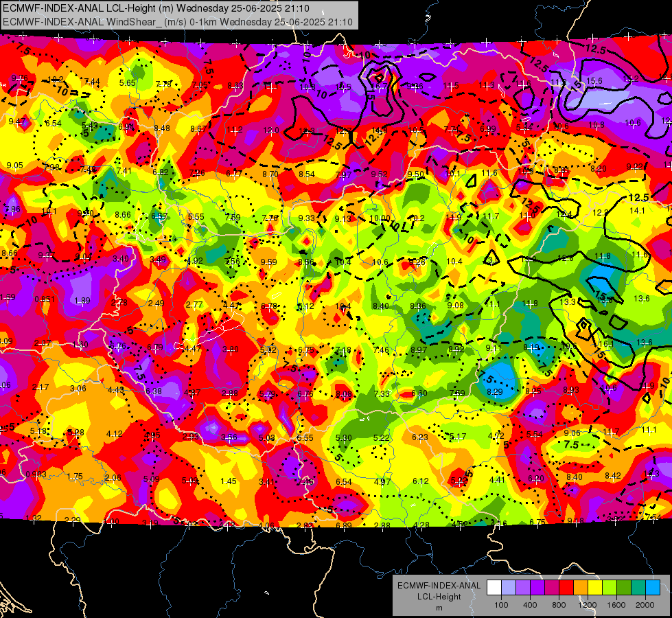Click the legend title 'ECMWF-INDEX-ANAL'
This screenshot has height=618, width=672.
tap(439, 586)
